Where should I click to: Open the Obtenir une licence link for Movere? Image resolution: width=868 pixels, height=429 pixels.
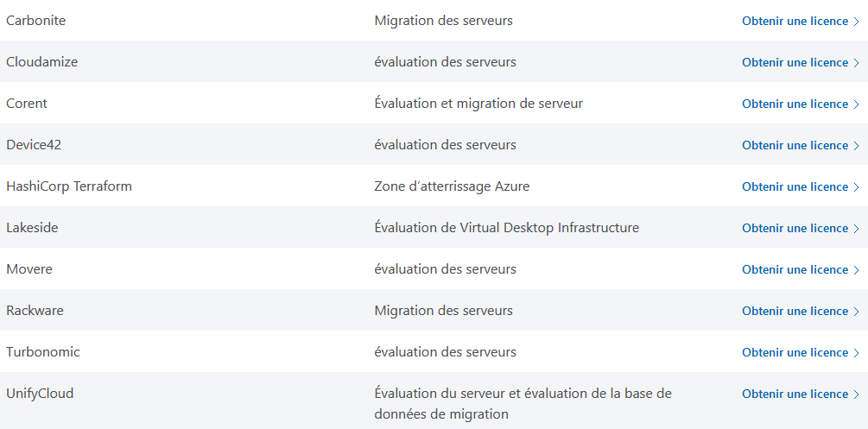[x=801, y=269]
